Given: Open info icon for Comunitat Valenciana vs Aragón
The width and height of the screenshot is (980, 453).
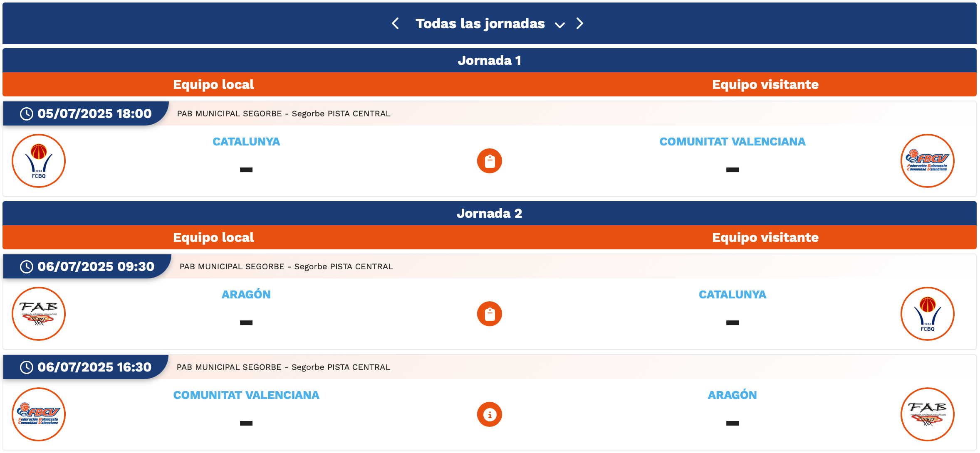Looking at the screenshot, I should click(x=490, y=414).
